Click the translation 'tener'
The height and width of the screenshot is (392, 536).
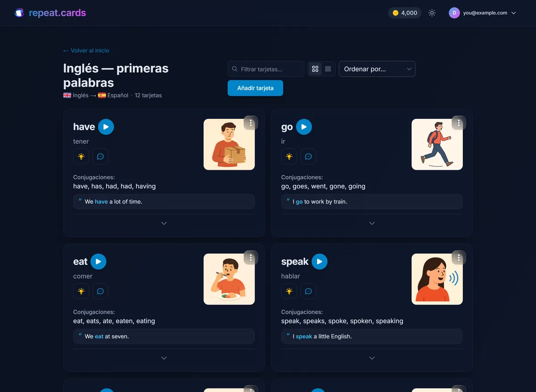[x=81, y=142]
